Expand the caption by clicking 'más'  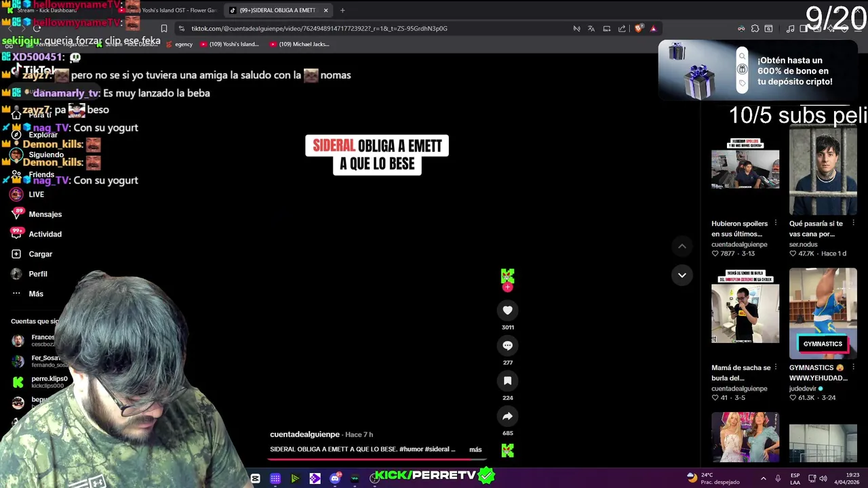475,449
